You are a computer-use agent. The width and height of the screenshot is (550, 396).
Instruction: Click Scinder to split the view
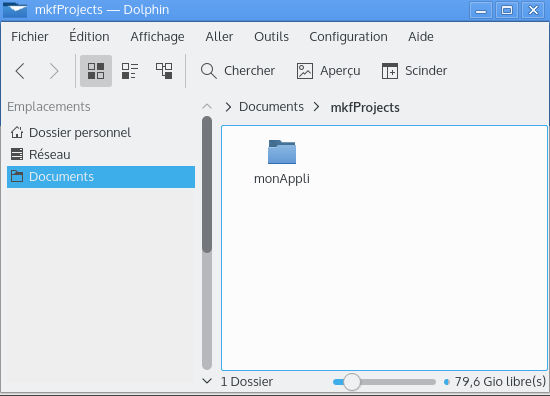point(414,71)
